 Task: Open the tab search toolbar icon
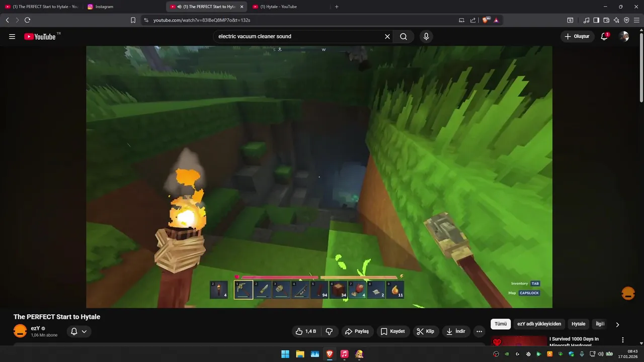570,20
